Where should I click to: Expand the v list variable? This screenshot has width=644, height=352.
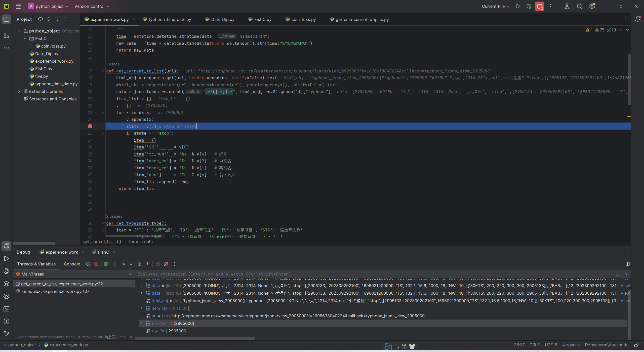click(141, 323)
